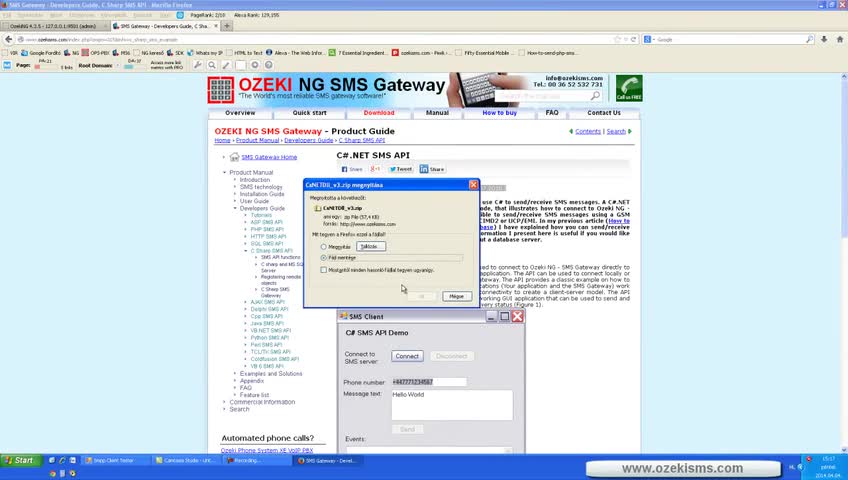Select the Fájl mentése save-file radio button
This screenshot has height=480, width=848.
pyautogui.click(x=324, y=258)
